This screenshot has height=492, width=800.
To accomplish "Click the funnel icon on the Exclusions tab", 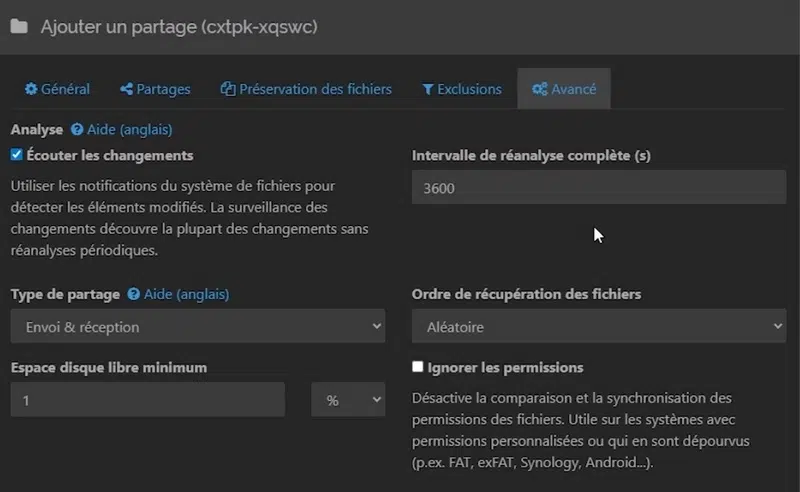I will pos(428,89).
